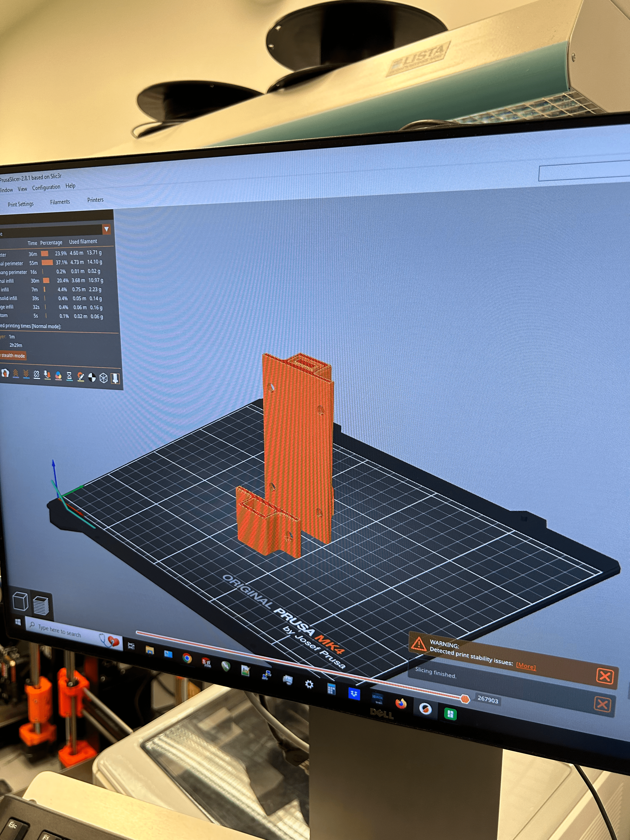
Task: Toggle the internal infill row showing 30m
Action: tap(51, 281)
